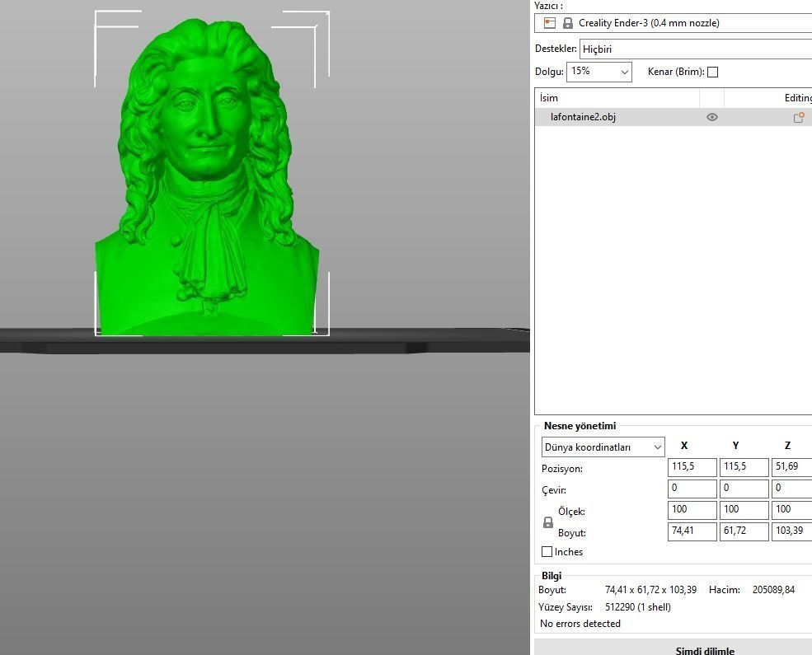Click the Ölçek Y scale field
Image resolution: width=812 pixels, height=655 pixels.
[744, 510]
